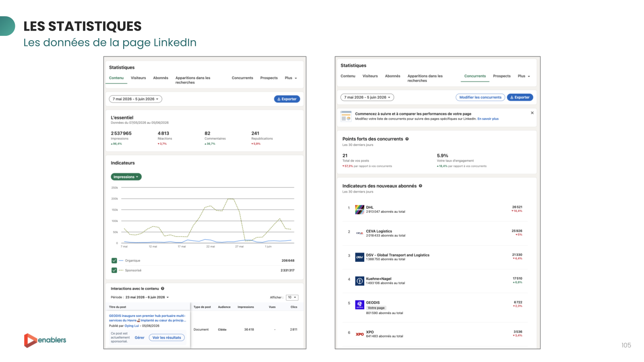Click the CEVA Logistics logo
The image size is (644, 362).
359,233
